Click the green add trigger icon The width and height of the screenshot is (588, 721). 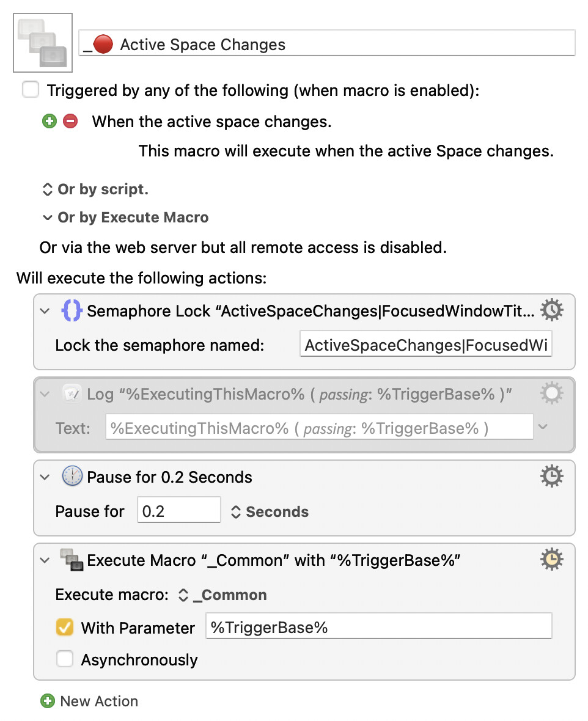click(49, 121)
